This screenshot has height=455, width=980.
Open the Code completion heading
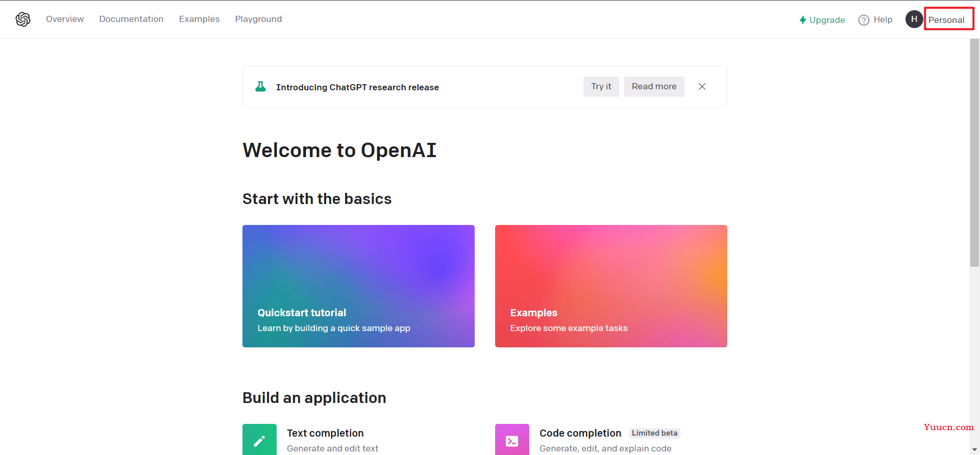click(x=580, y=433)
